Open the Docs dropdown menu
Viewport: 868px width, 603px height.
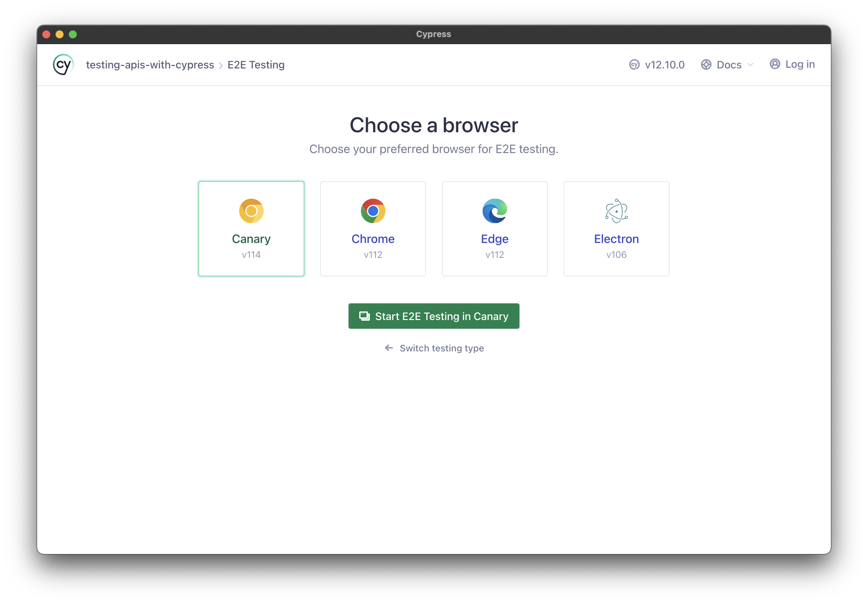point(728,64)
